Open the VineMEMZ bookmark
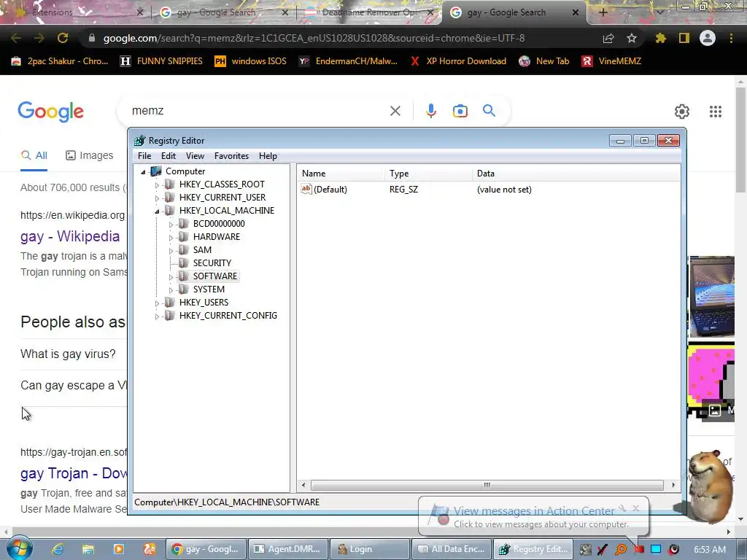747x560 pixels. point(612,61)
